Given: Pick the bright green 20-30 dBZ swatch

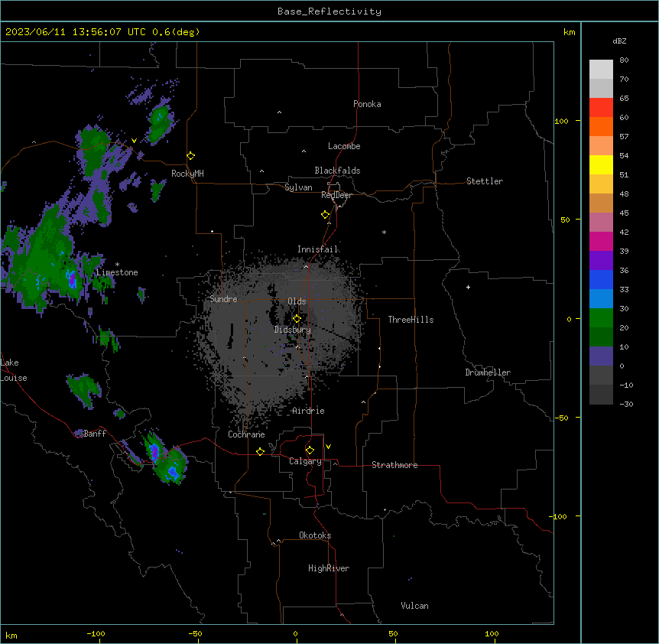Looking at the screenshot, I should (601, 318).
